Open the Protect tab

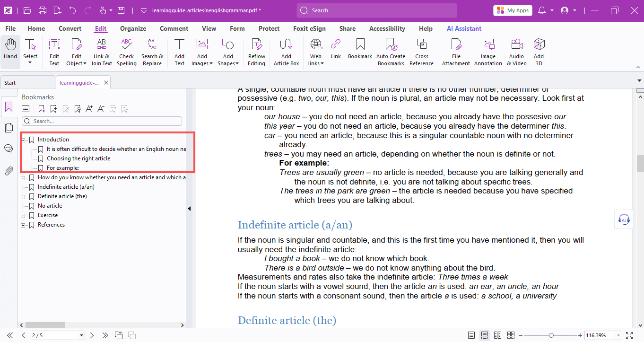[x=269, y=28]
